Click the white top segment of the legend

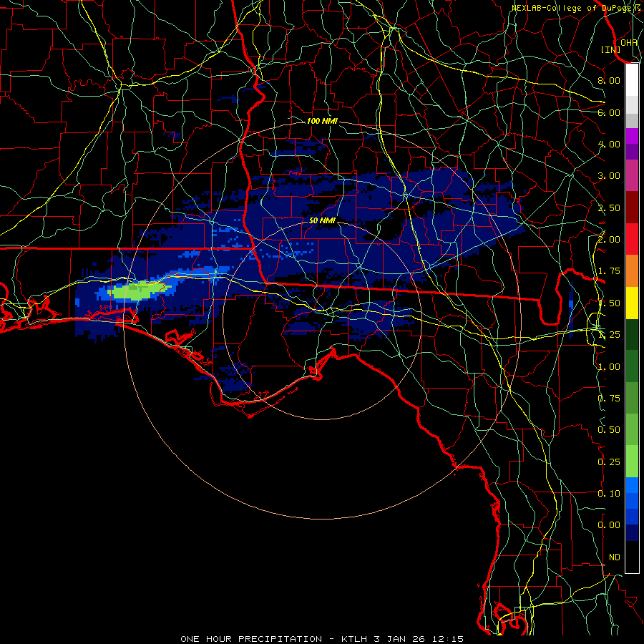(632, 79)
